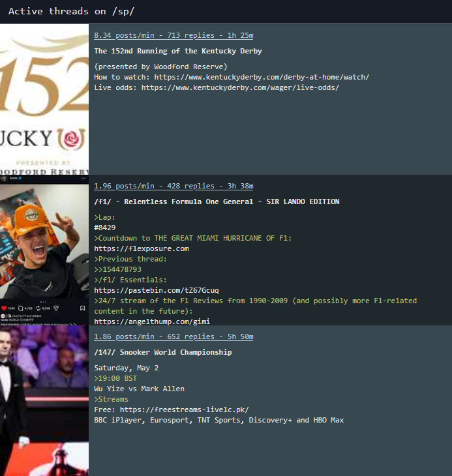Viewport: 452px width, 476px height.
Task: Open the Kentucky Derby 152 logo thumbnail
Action: (x=44, y=99)
